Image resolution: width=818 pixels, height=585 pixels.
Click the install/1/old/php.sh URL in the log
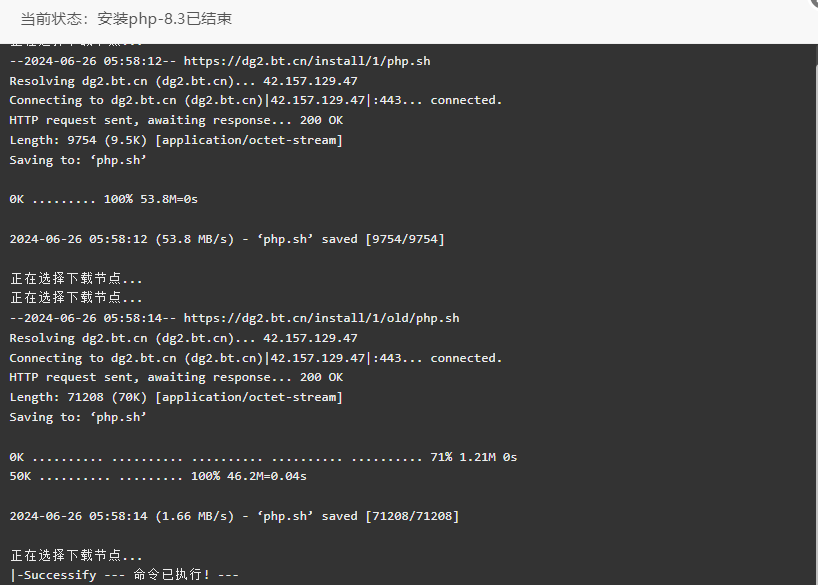pos(321,318)
